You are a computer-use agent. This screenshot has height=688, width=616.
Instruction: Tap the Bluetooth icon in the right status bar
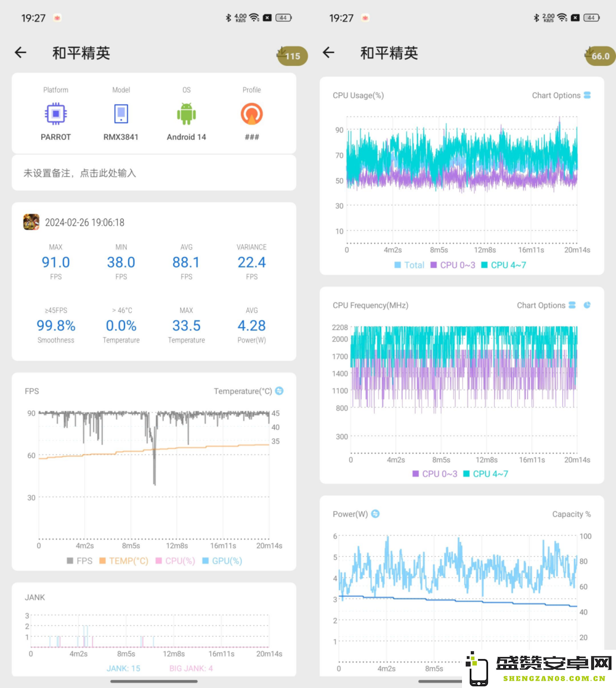536,17
